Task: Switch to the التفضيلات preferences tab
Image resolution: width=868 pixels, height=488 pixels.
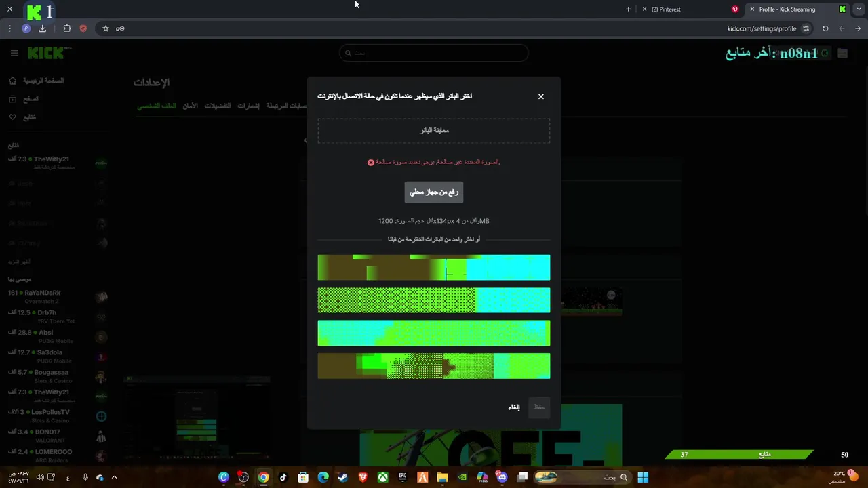Action: pyautogui.click(x=218, y=106)
